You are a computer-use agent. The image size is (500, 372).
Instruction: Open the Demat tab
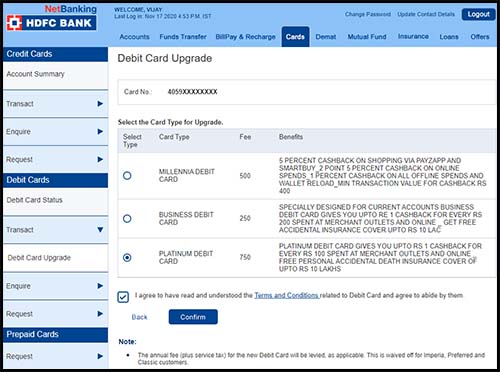(326, 37)
